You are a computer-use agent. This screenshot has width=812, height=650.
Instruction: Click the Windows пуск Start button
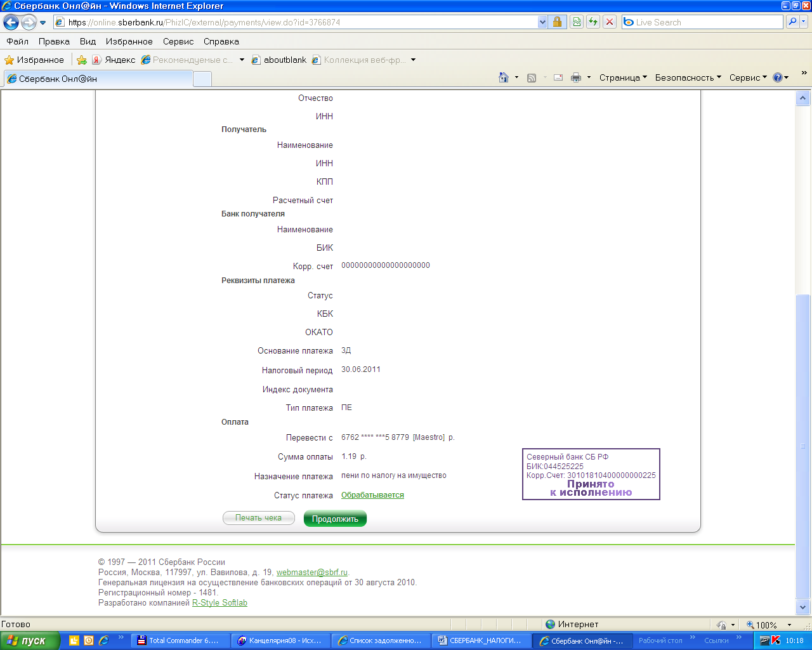coord(30,640)
